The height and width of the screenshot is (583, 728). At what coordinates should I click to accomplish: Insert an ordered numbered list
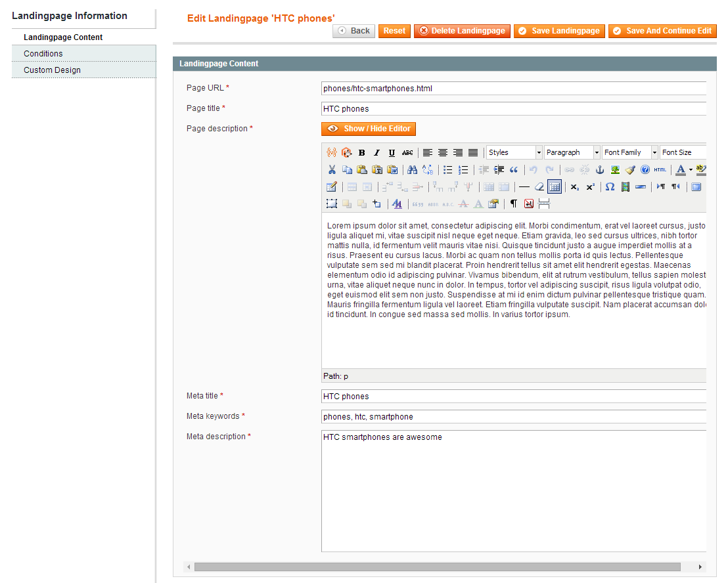click(x=463, y=170)
